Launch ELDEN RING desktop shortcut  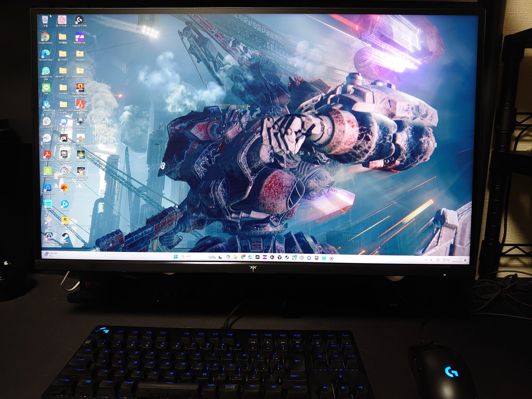pyautogui.click(x=81, y=156)
